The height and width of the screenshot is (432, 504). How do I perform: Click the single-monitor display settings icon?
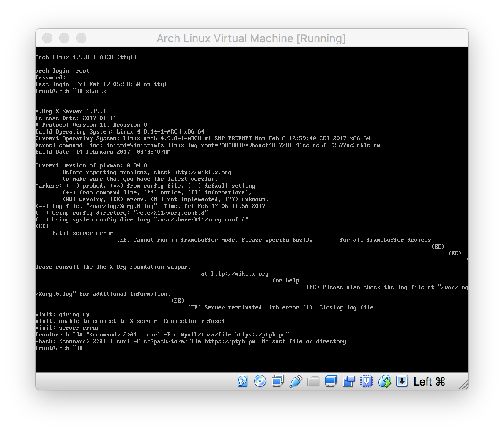click(331, 381)
